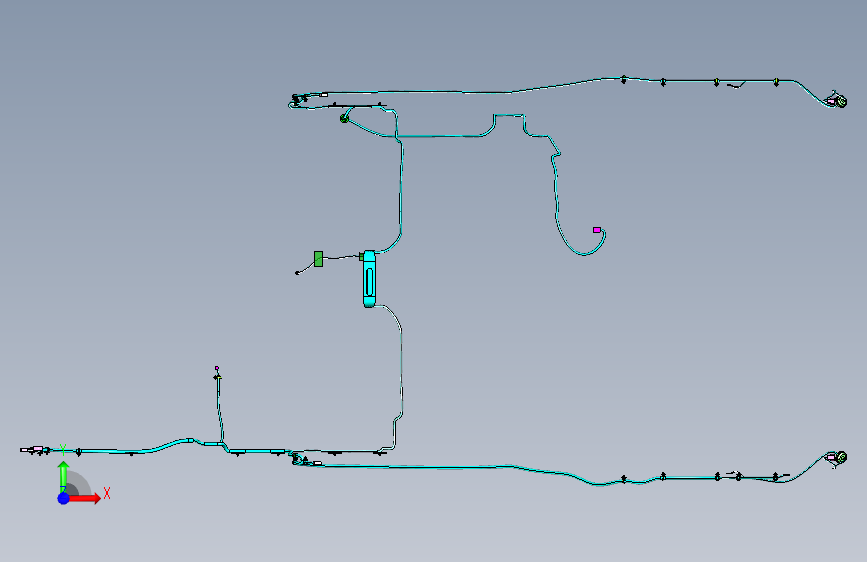Pick the round grommet at the lower-right harness end
The image size is (867, 562).
tap(841, 457)
